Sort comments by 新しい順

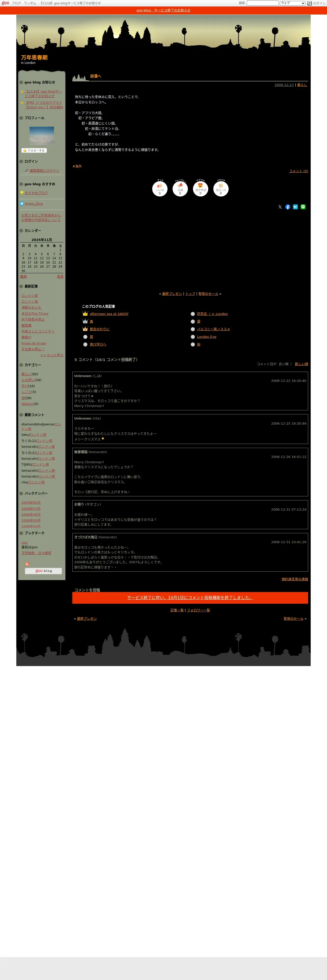pyautogui.click(x=302, y=364)
